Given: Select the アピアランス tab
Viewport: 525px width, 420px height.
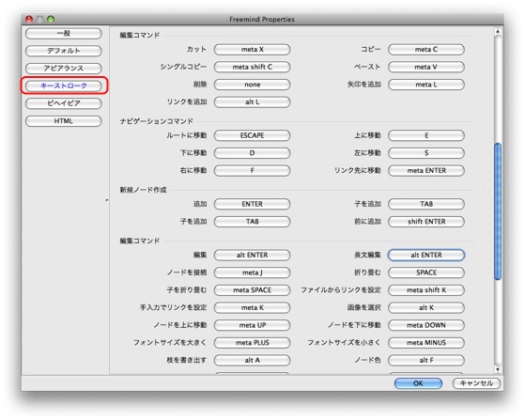Looking at the screenshot, I should coord(64,69).
